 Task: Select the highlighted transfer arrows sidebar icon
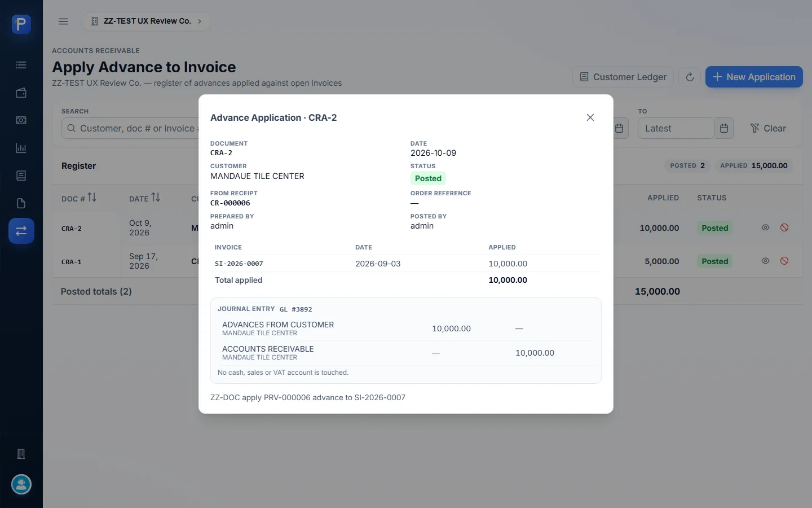(21, 231)
